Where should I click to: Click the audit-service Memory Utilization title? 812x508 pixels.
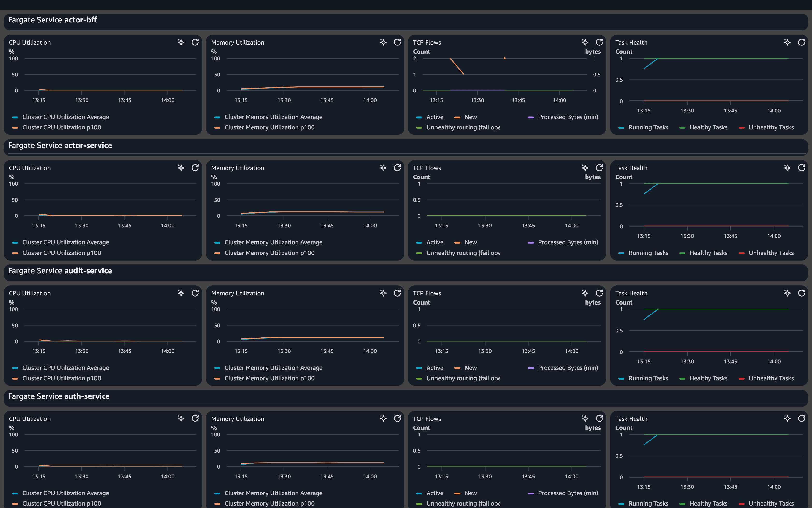click(238, 293)
